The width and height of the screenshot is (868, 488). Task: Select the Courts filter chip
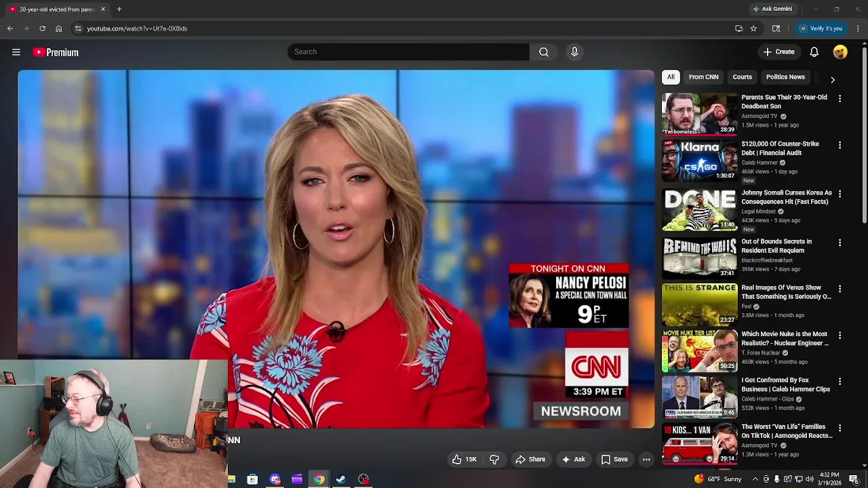(x=742, y=77)
